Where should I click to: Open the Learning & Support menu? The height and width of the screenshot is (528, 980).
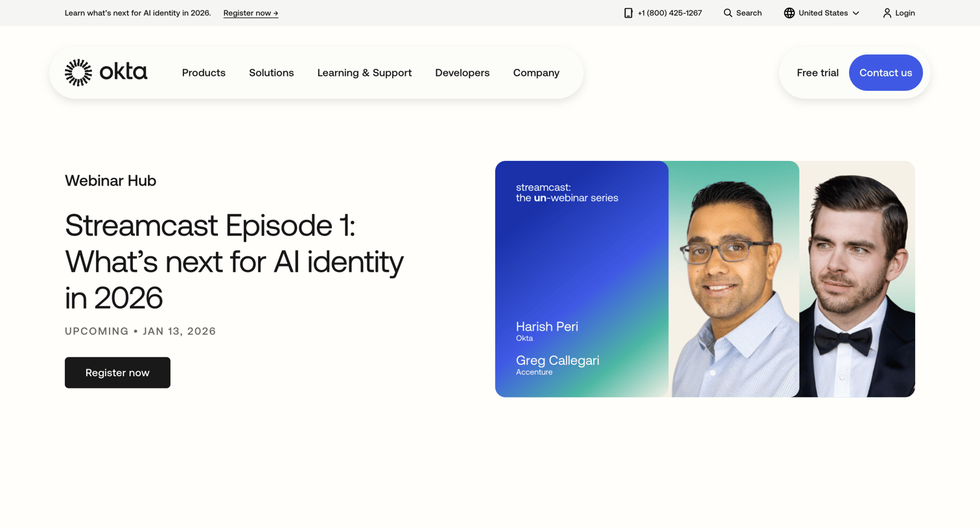pos(364,73)
